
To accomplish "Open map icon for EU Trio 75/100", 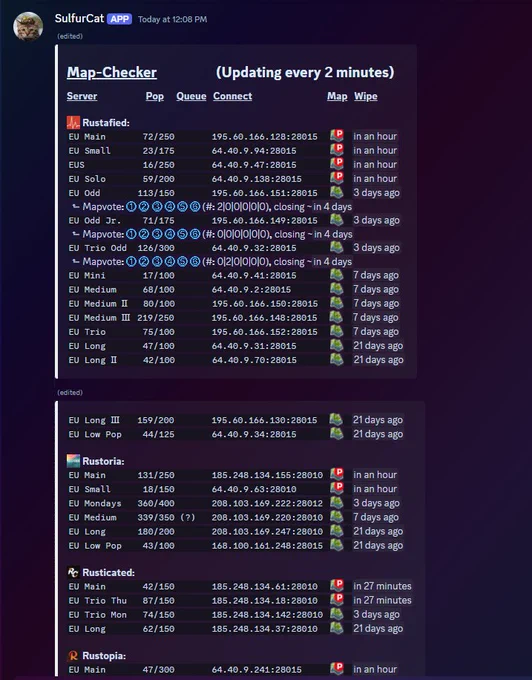I will (x=336, y=331).
